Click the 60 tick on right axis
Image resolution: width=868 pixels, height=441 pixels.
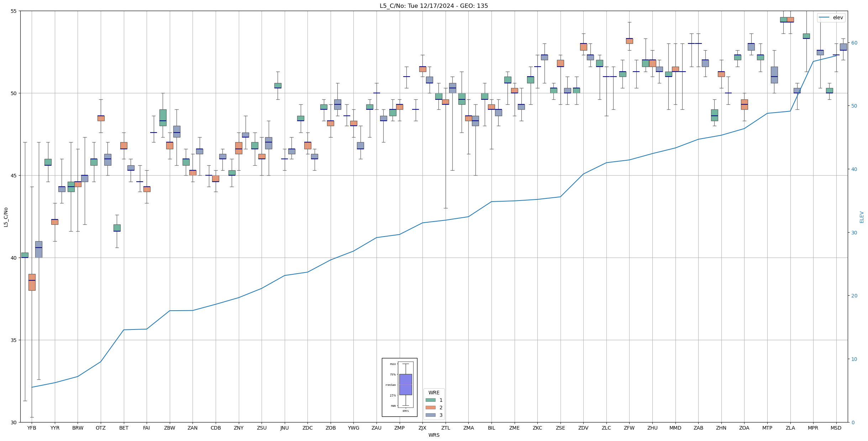tap(854, 43)
